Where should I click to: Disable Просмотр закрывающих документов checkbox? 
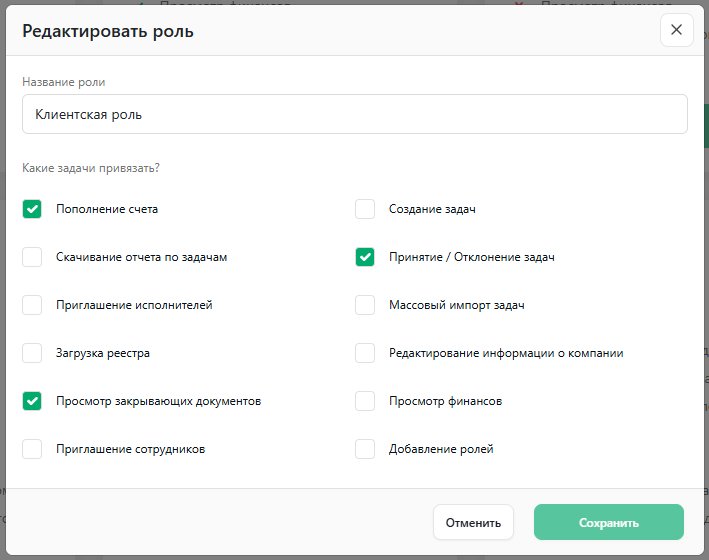pos(33,401)
